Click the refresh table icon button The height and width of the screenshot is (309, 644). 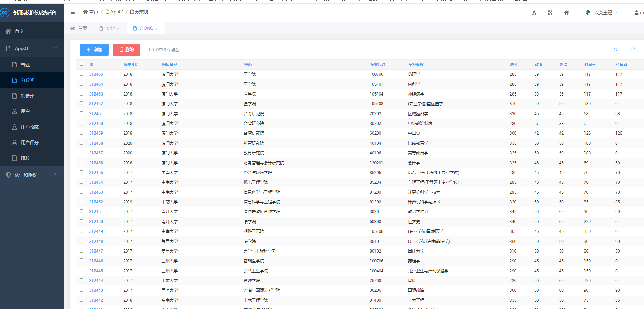point(615,49)
